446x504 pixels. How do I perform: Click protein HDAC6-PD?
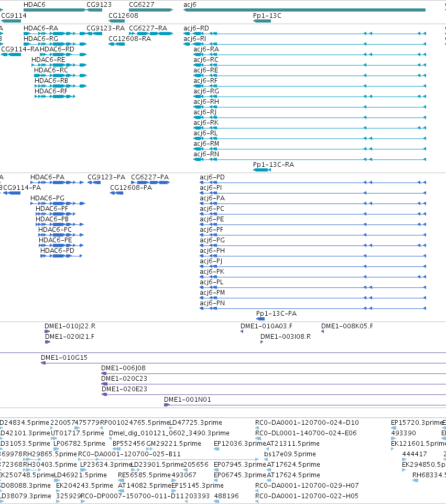click(x=57, y=251)
